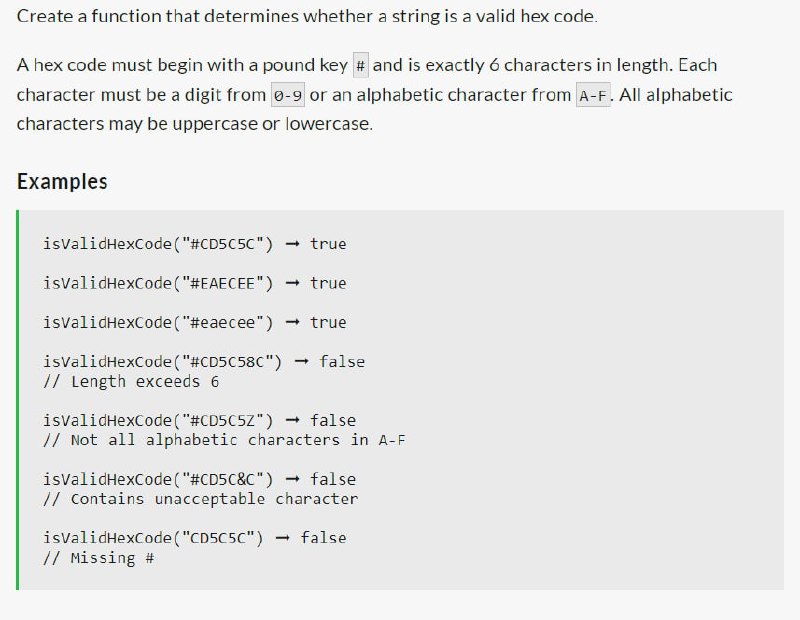Image resolution: width=800 pixels, height=620 pixels.
Task: Click the first example isValidHexCode("#CD5C5C")
Action: [194, 244]
